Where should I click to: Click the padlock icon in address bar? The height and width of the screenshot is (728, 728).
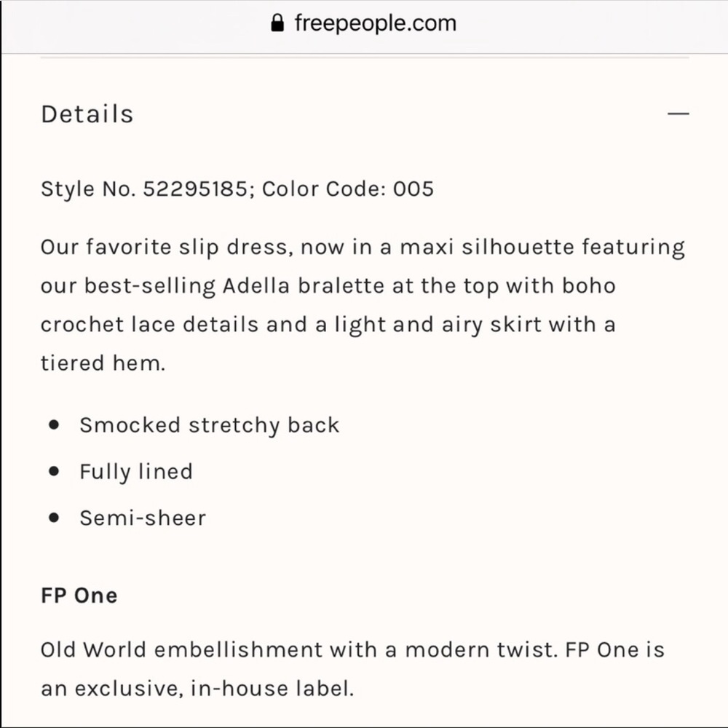277,23
